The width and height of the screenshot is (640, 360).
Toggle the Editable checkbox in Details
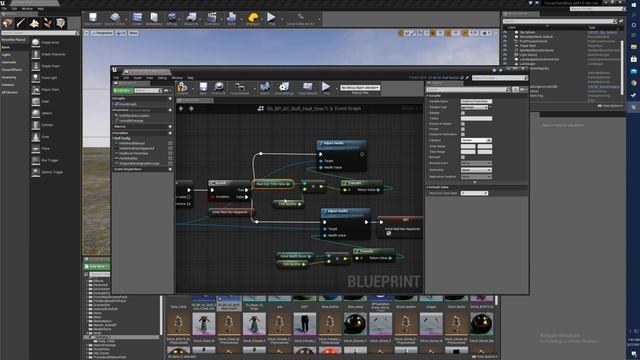pos(463,113)
